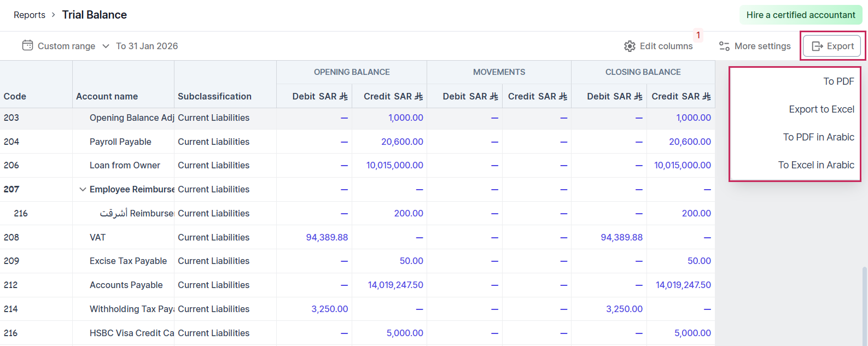Select To PDF in Arabic

(818, 137)
